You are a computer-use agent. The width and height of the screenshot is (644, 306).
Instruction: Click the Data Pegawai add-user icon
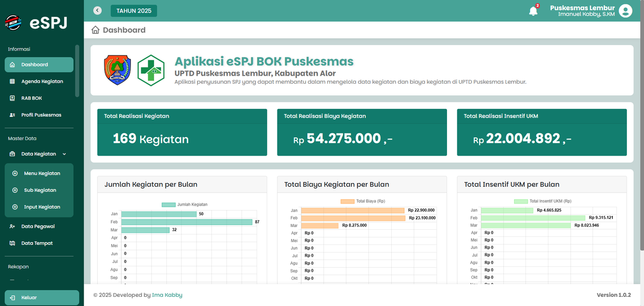(12, 227)
